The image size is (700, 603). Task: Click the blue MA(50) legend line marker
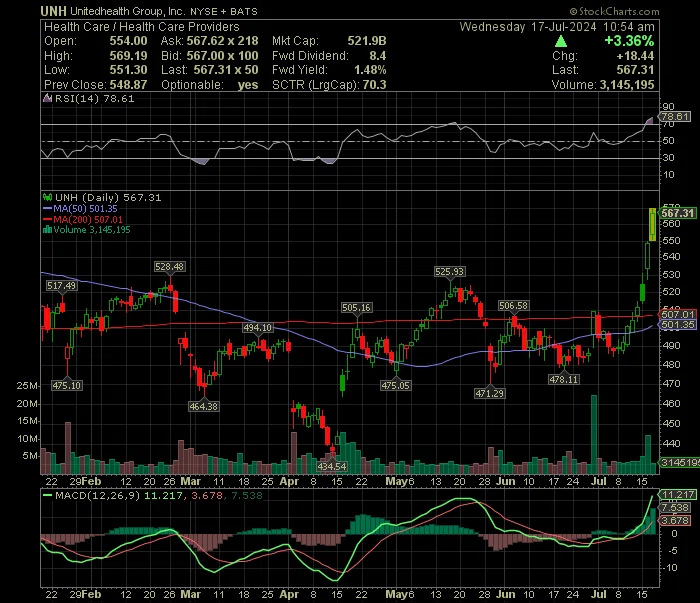click(47, 208)
